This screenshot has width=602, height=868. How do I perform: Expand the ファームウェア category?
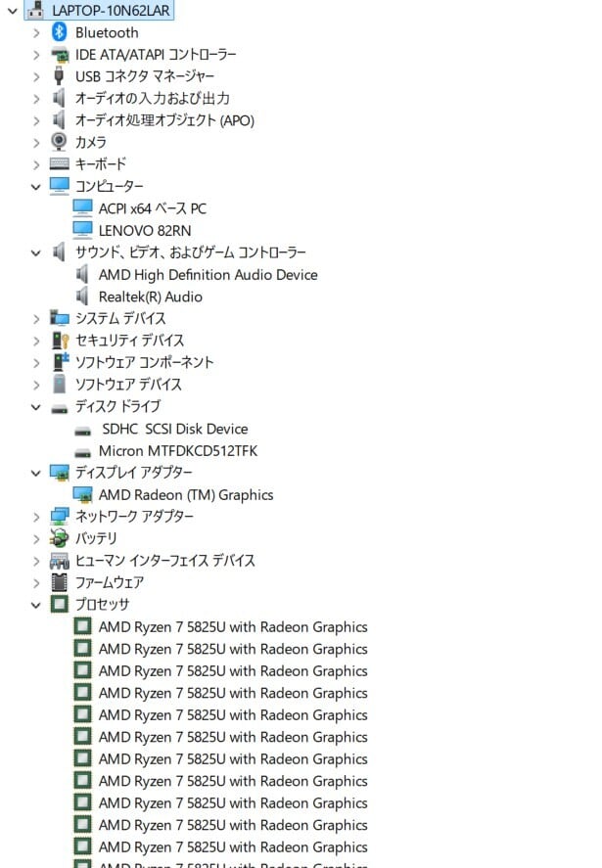click(36, 583)
